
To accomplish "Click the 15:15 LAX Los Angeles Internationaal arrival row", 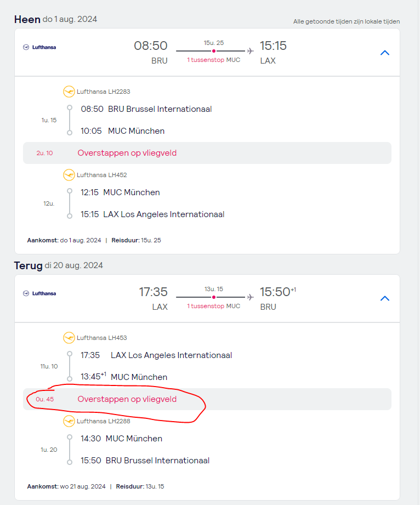I will 152,214.
